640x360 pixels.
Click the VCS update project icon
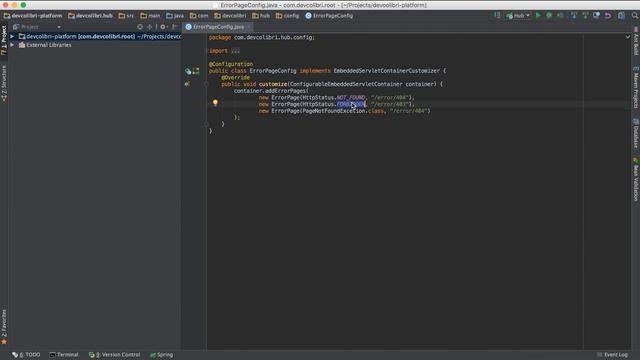point(574,16)
